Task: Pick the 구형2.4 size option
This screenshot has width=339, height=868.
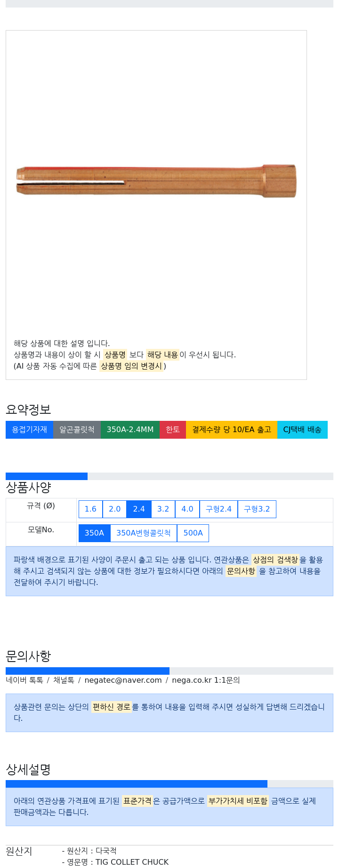Action: 218,509
